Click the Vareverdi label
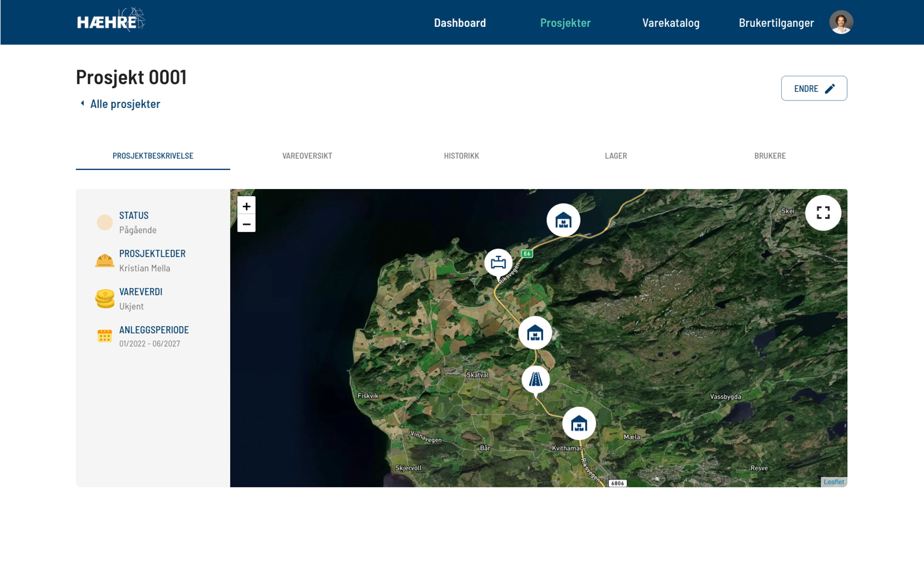The image size is (924, 576). point(141,292)
